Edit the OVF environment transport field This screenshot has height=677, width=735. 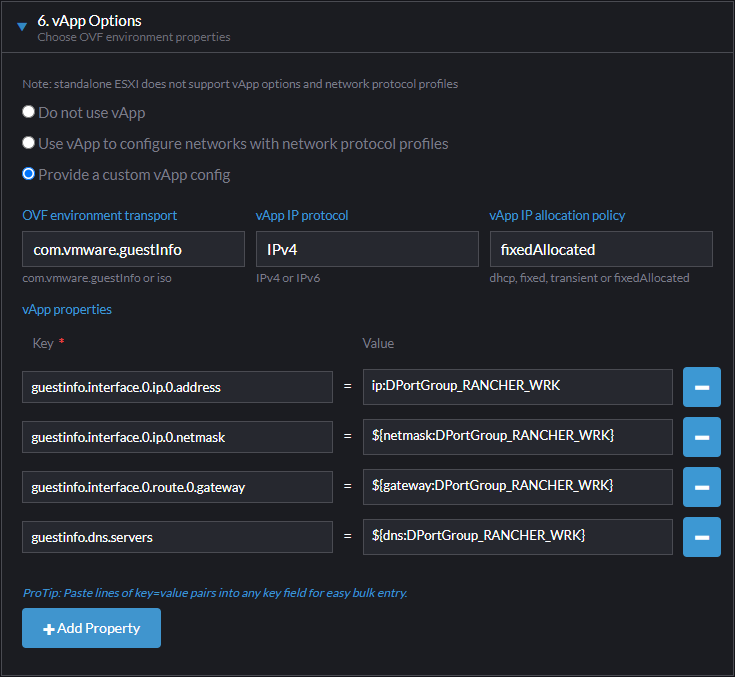(x=133, y=249)
